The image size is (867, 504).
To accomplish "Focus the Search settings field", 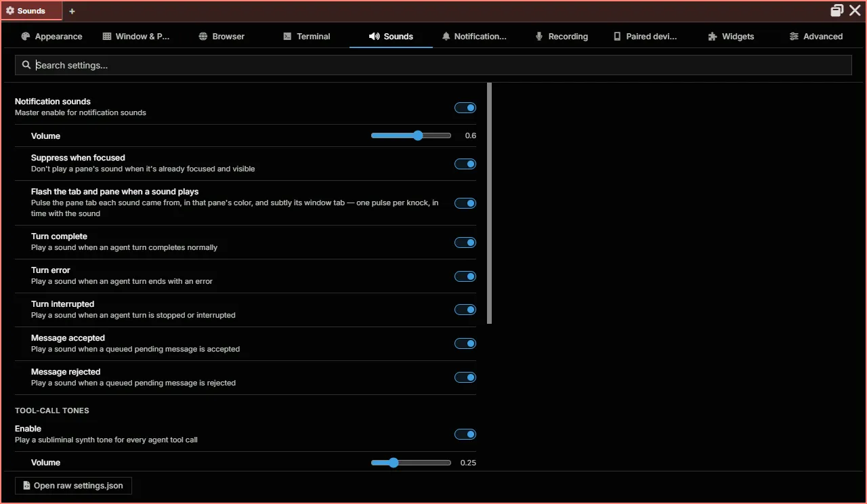I will coord(433,65).
